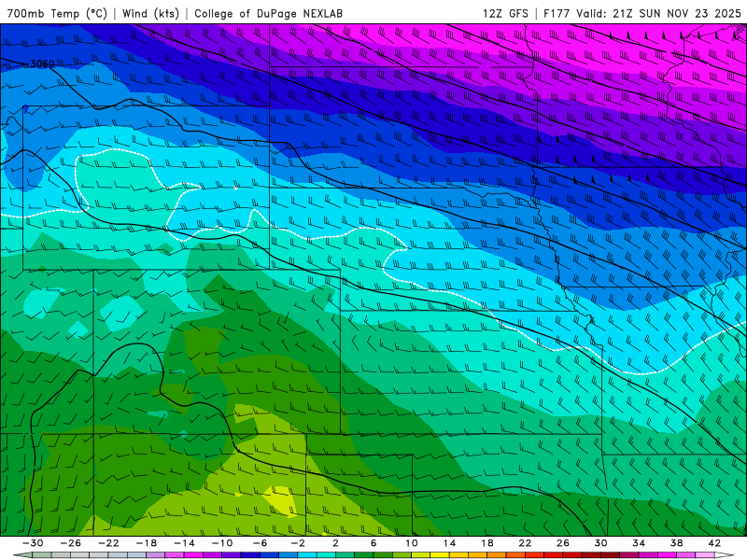This screenshot has width=747, height=560.
Task: Click the "14" legend value
Action: click(449, 543)
